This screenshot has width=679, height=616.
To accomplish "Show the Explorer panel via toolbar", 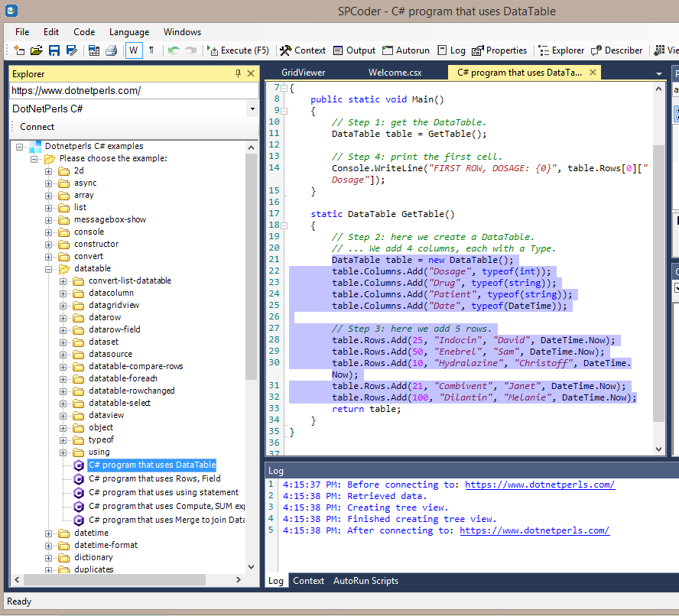I will tap(561, 50).
